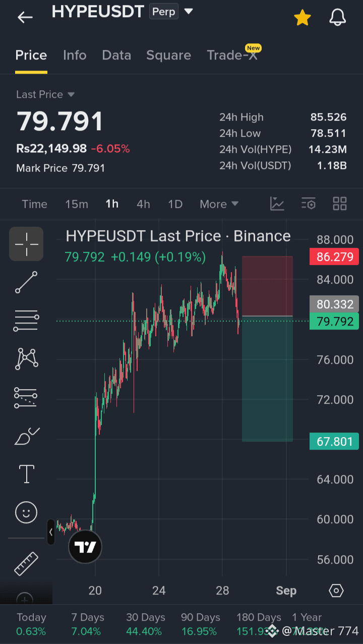
Task: Tap the HYPEUSDT Last Price chart title
Action: tap(178, 236)
